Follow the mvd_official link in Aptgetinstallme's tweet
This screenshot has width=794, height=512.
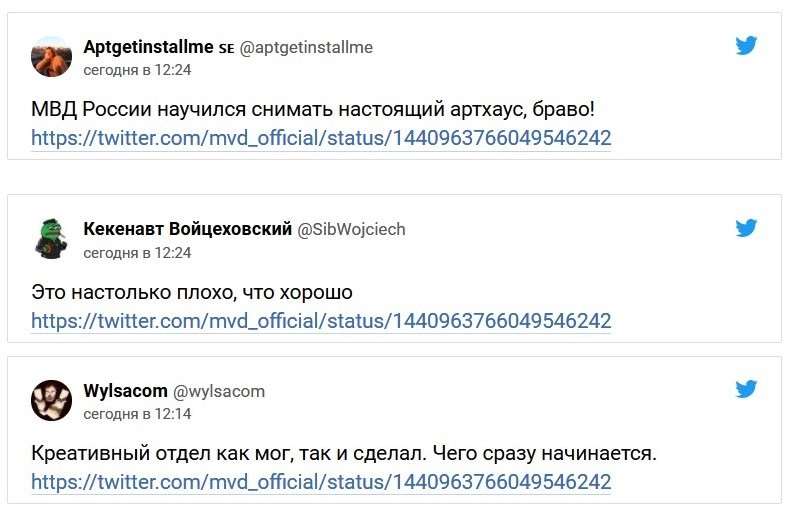tap(321, 138)
